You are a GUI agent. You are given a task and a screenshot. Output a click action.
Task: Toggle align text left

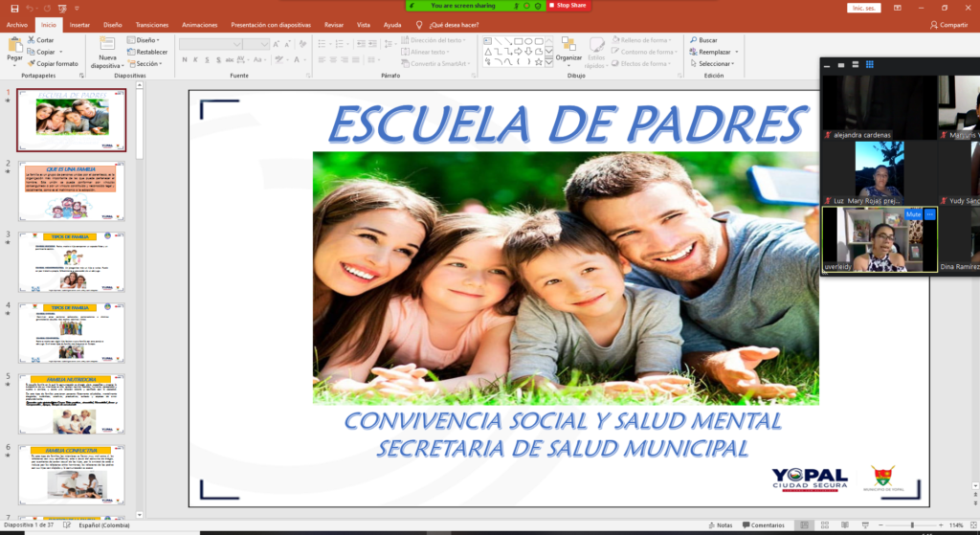[x=322, y=60]
